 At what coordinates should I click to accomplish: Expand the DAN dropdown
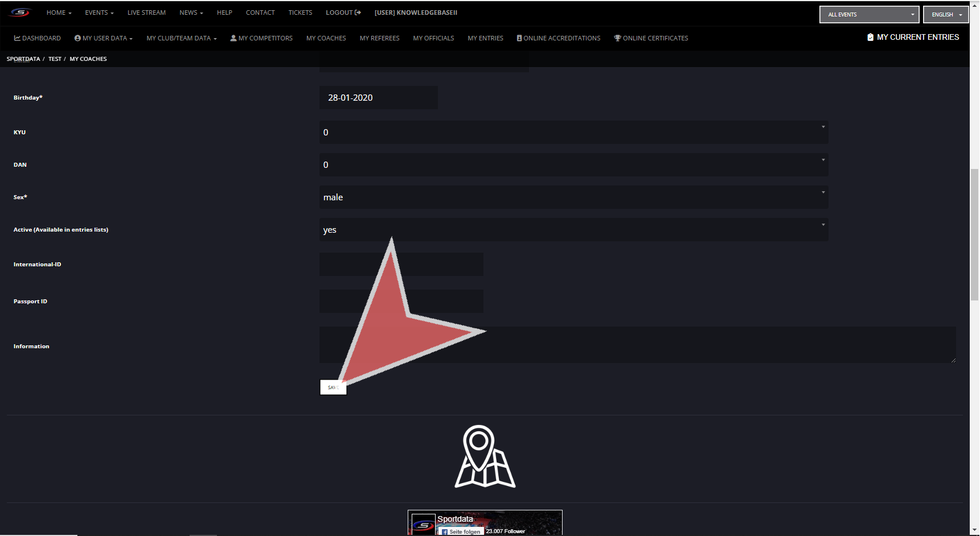point(573,164)
